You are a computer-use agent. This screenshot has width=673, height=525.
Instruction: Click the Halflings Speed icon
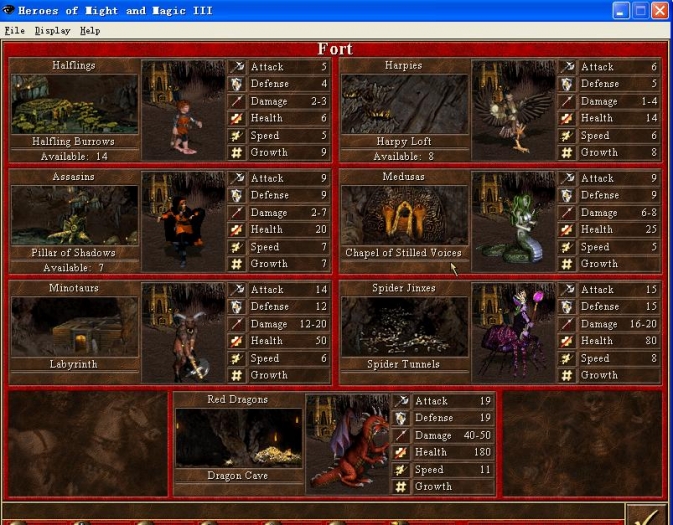236,135
